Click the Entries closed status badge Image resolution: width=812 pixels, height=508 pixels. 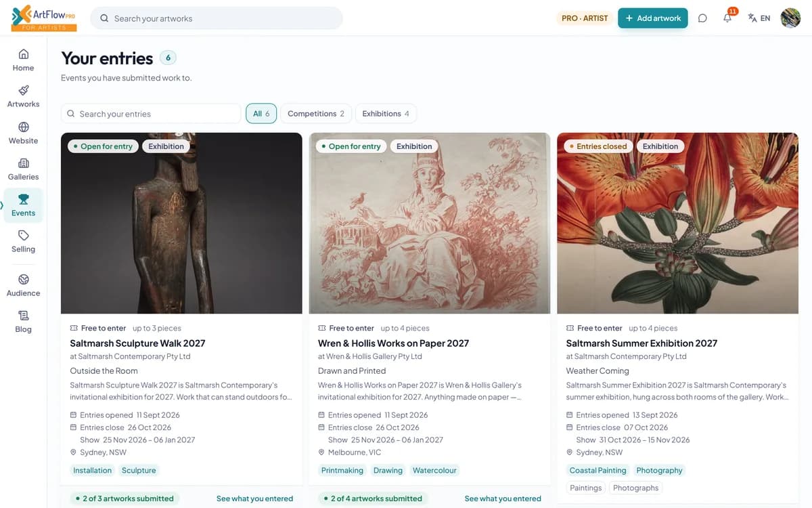pyautogui.click(x=599, y=146)
